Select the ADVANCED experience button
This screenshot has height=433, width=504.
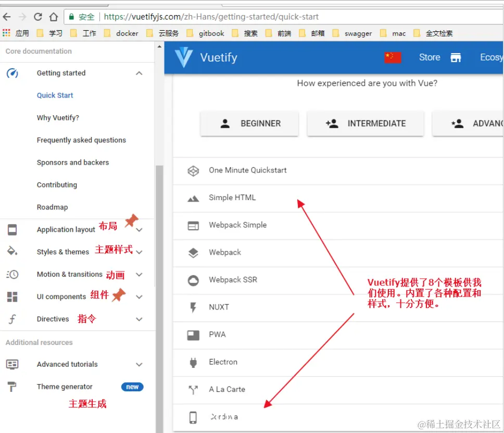[468, 123]
